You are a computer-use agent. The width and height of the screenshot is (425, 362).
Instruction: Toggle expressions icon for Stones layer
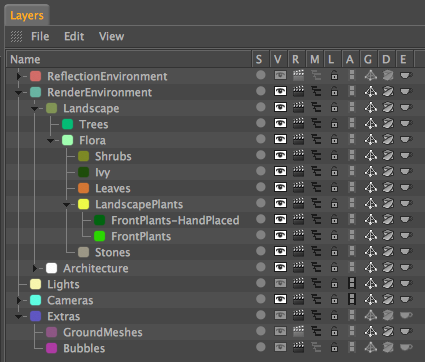[406, 251]
